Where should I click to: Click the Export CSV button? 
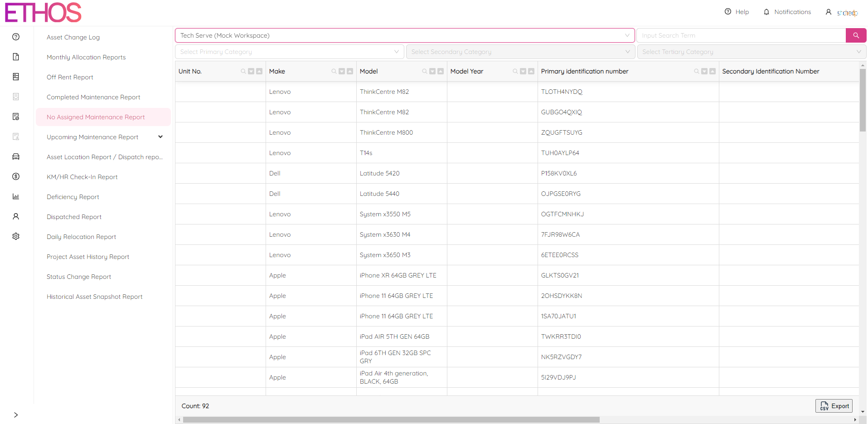(x=834, y=406)
